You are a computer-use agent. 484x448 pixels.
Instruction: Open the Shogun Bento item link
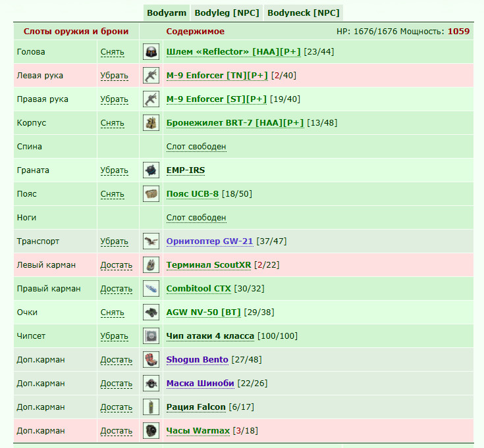pyautogui.click(x=198, y=359)
